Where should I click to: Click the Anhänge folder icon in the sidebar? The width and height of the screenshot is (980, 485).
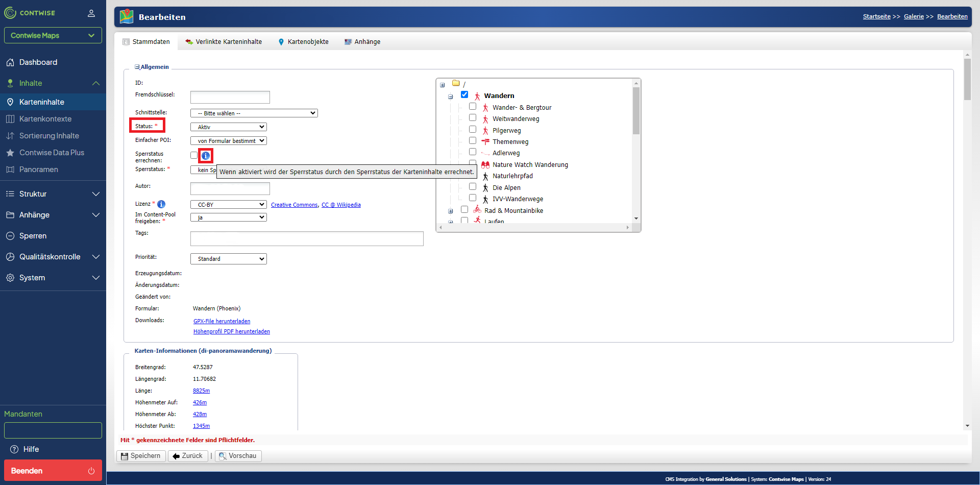click(x=10, y=215)
